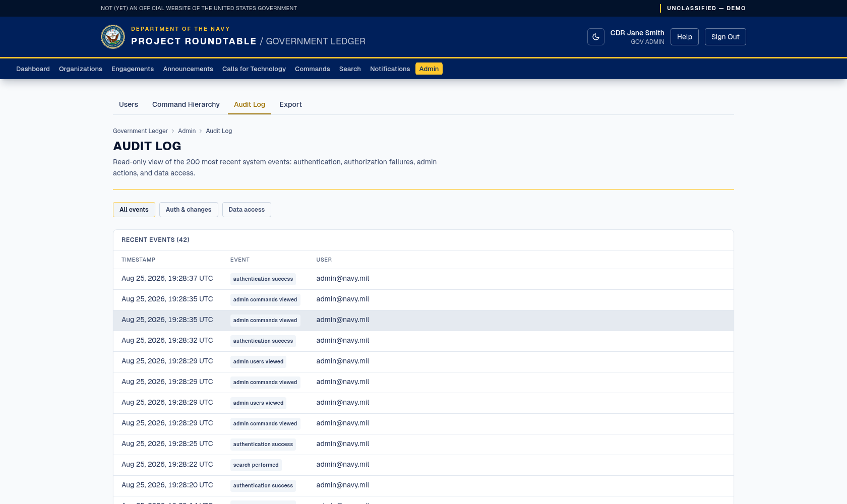Click timestamp Aug 25, 2026, 19:28:22 UTC
The height and width of the screenshot is (504, 847).
[167, 464]
